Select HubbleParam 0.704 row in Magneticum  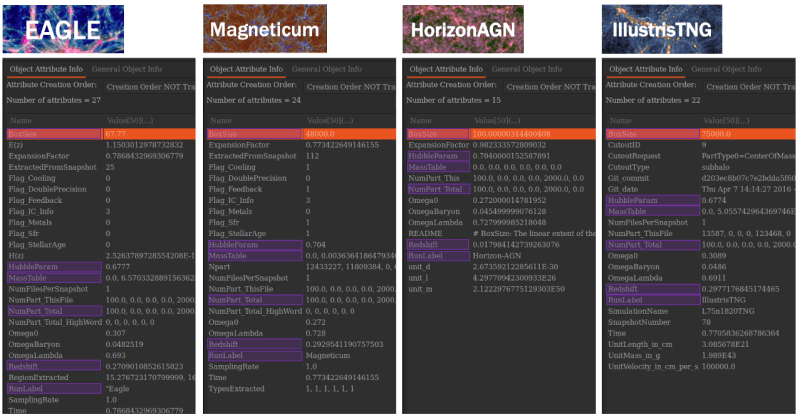[301, 244]
